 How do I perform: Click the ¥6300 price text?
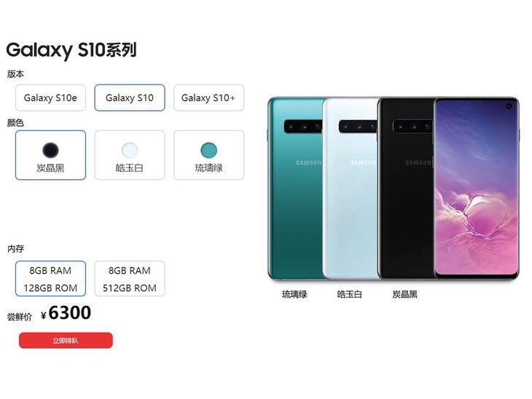pos(66,313)
